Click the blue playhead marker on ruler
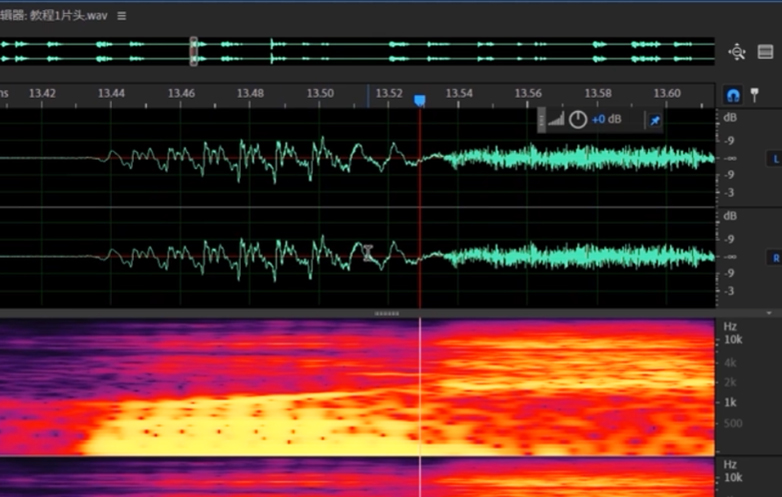 420,101
